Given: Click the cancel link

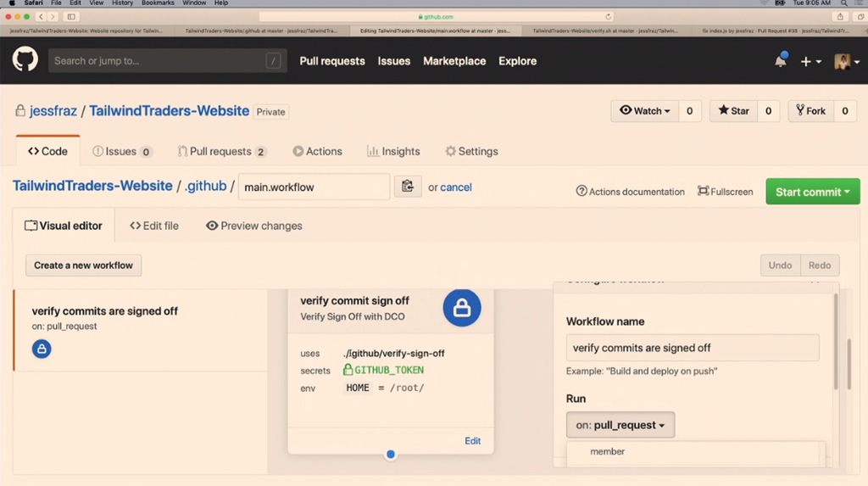Looking at the screenshot, I should pos(456,187).
